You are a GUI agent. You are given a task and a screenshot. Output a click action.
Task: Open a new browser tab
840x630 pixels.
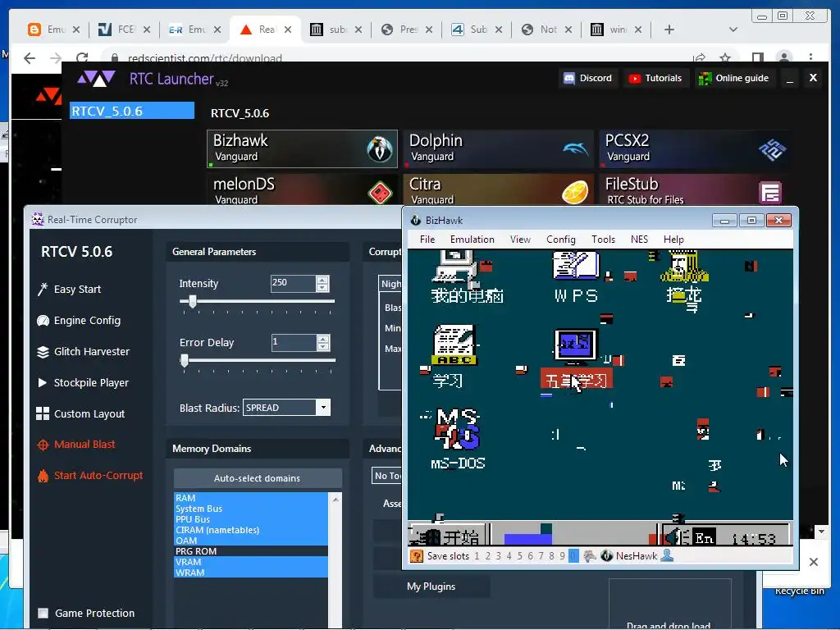(x=669, y=30)
